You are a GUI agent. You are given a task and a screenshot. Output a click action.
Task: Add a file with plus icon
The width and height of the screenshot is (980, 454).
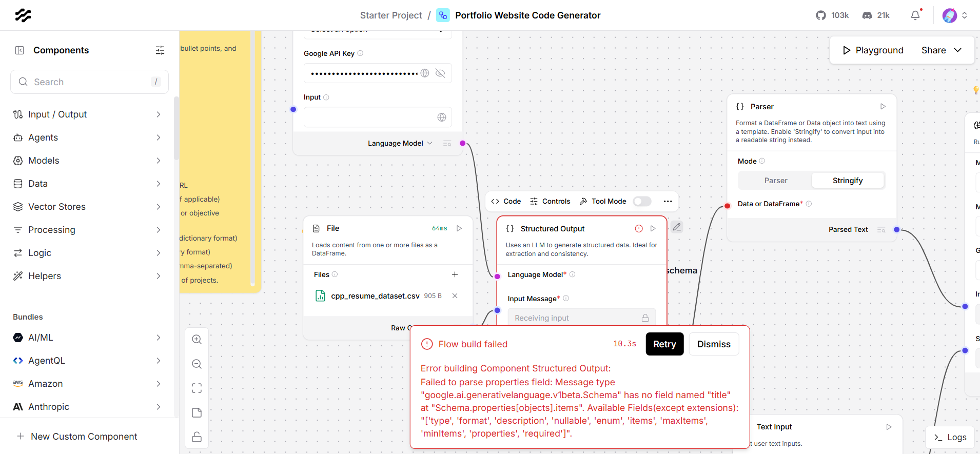[455, 274]
